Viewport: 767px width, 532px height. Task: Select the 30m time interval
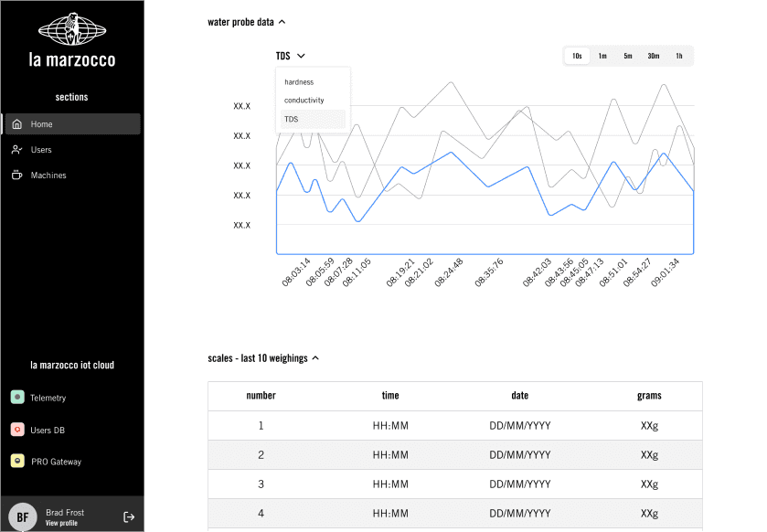[654, 56]
